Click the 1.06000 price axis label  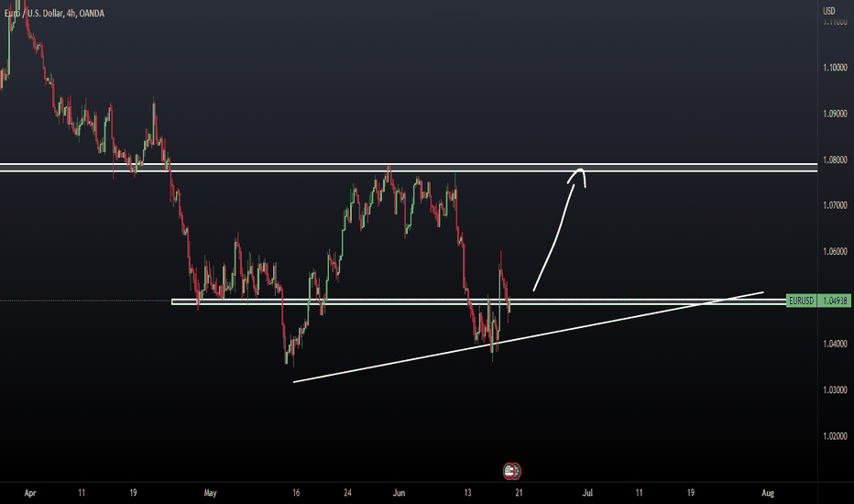pos(835,252)
